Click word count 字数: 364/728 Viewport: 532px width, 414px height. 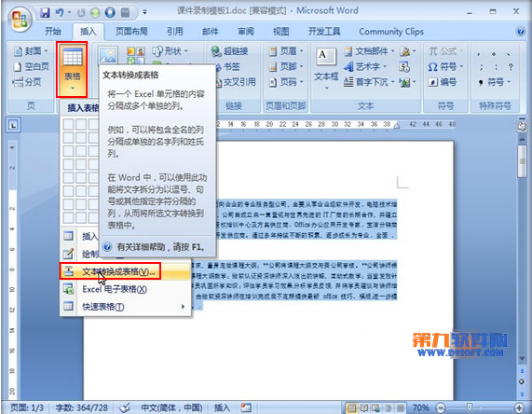click(81, 407)
